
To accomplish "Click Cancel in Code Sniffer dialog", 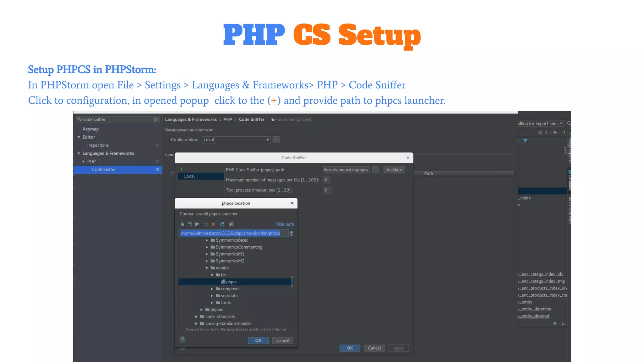I will 374,348.
